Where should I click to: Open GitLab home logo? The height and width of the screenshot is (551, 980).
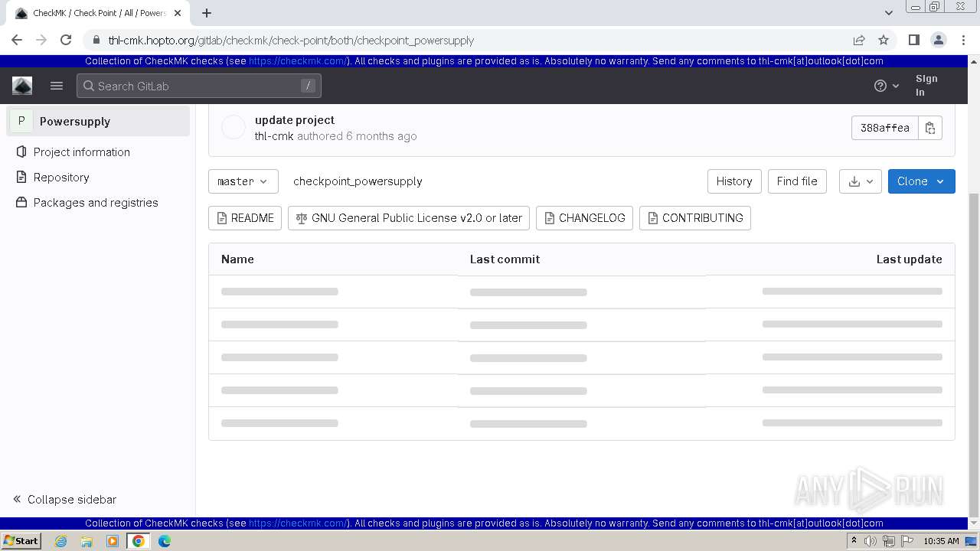tap(22, 86)
